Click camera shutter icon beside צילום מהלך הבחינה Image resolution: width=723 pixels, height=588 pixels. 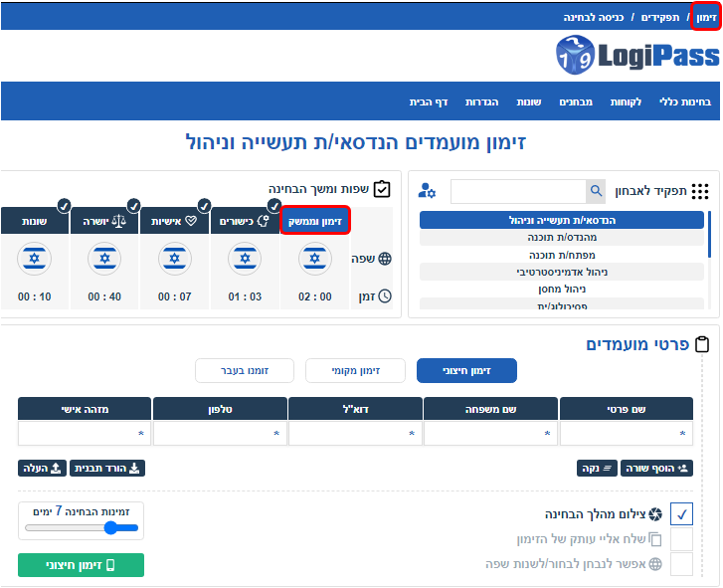[655, 514]
